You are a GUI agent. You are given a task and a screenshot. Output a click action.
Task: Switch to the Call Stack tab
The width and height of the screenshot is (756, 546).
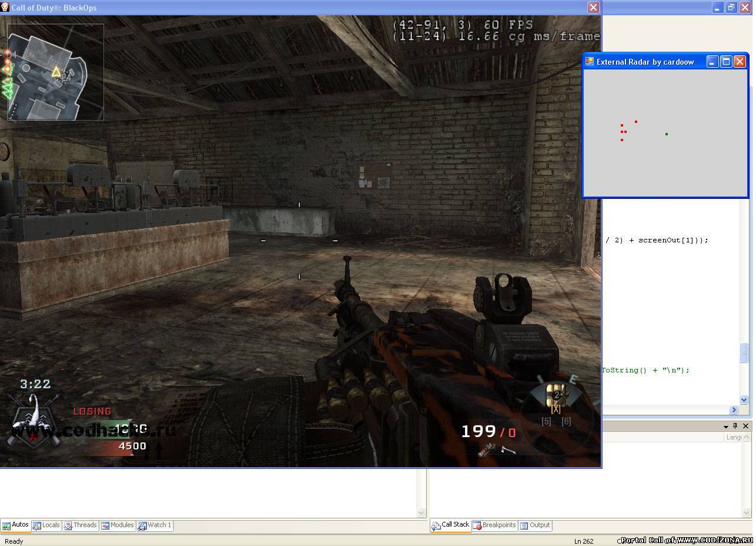click(x=450, y=525)
